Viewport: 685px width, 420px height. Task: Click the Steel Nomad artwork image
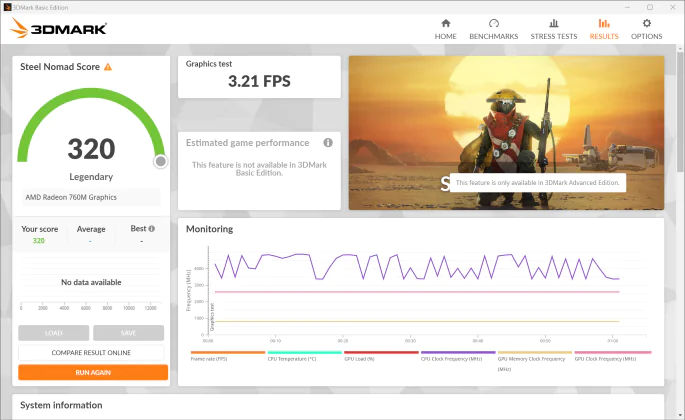[506, 133]
